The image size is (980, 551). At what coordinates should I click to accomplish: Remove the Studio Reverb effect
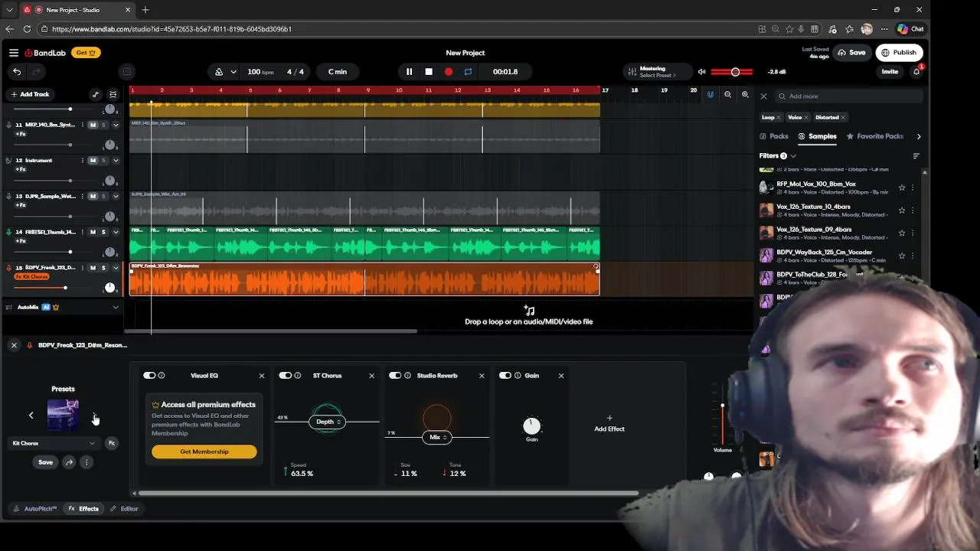coord(482,376)
